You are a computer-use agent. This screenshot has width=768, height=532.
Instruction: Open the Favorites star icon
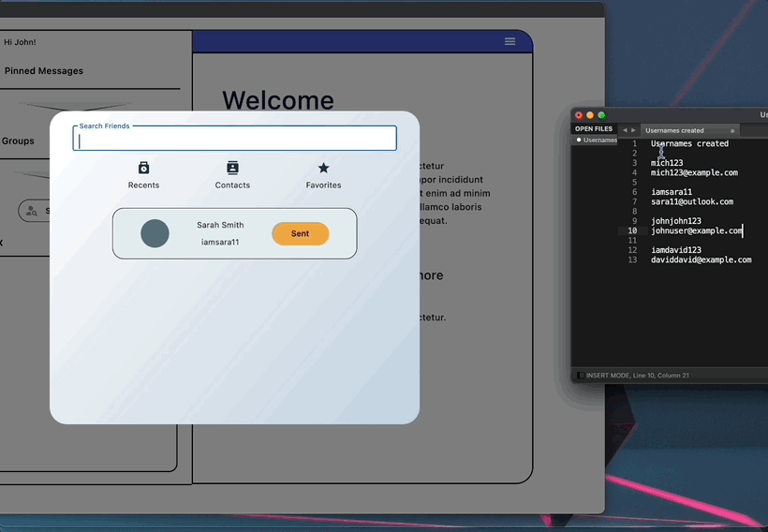323,168
